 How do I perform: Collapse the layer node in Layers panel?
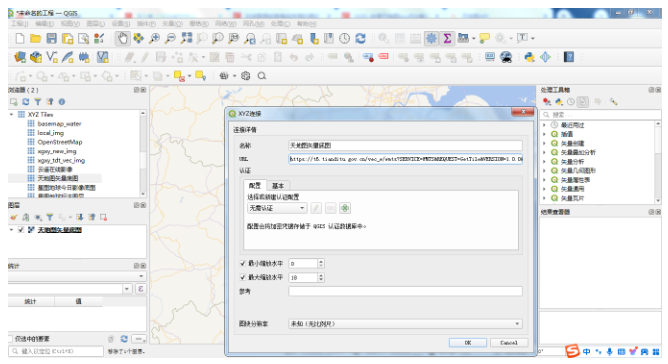coord(12,230)
